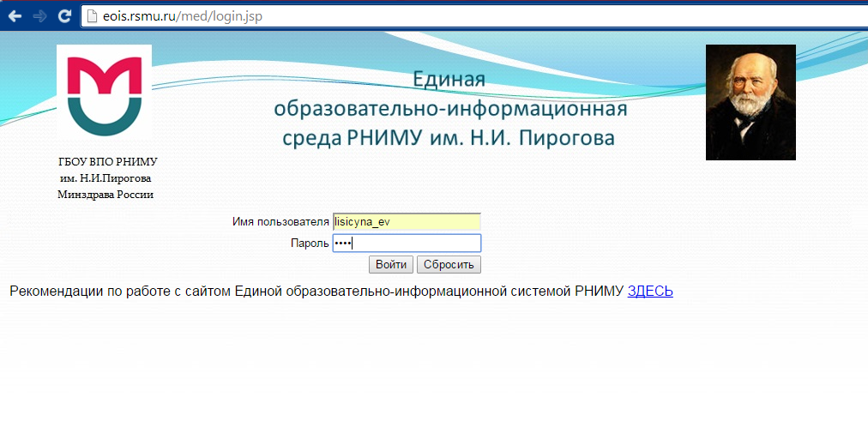Viewport: 868px width, 433px height.
Task: Reload the page with the refresh icon
Action: point(65,16)
